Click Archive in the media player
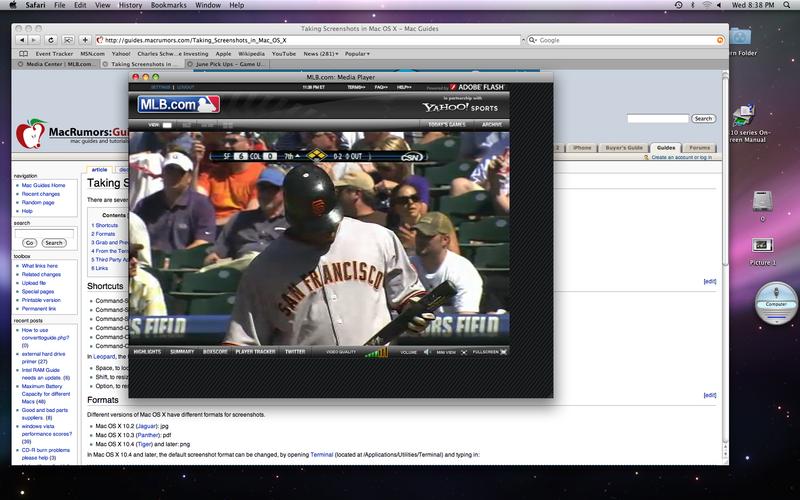The height and width of the screenshot is (500, 800). (x=492, y=124)
